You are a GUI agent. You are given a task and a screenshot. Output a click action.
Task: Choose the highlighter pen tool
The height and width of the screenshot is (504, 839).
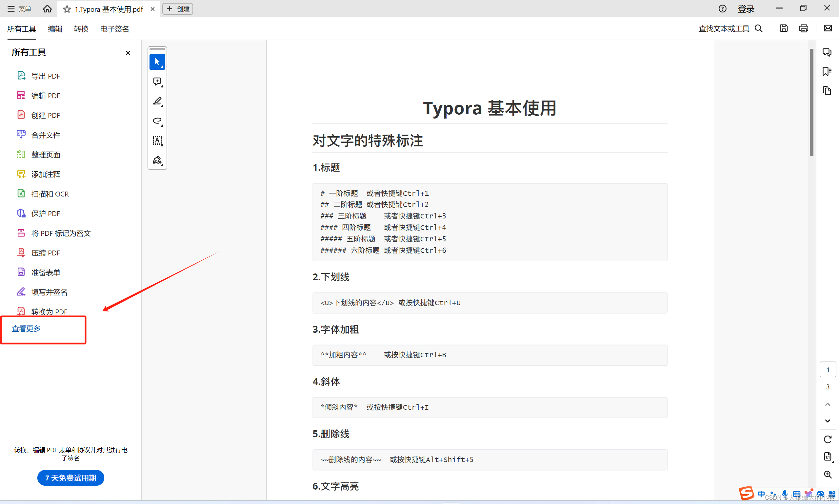(x=157, y=101)
